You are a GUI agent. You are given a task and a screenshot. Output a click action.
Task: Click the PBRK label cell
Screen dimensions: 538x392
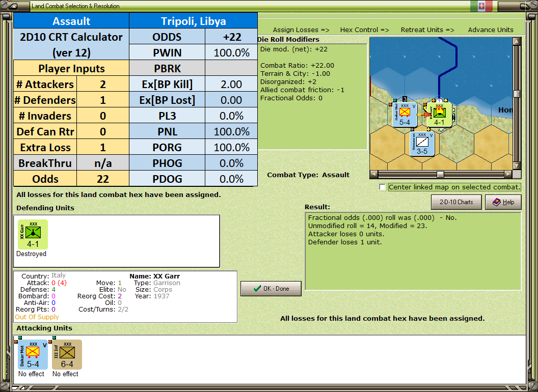(x=167, y=69)
